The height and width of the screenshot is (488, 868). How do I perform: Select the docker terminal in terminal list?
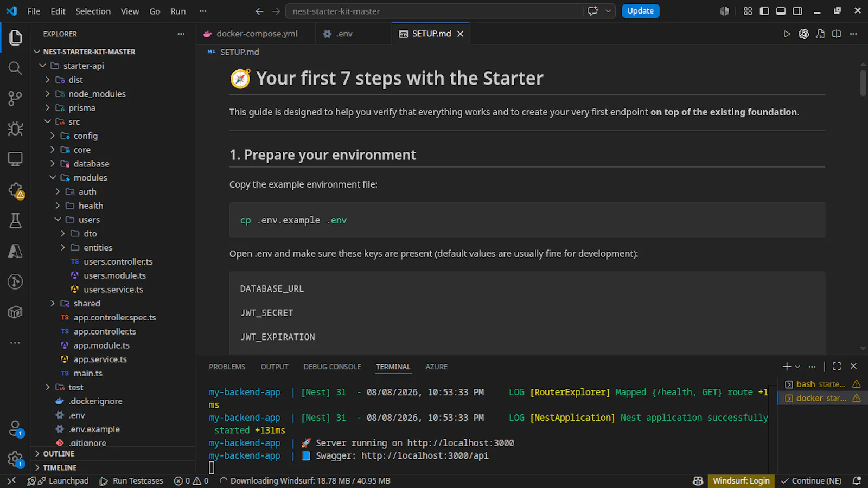[822, 398]
